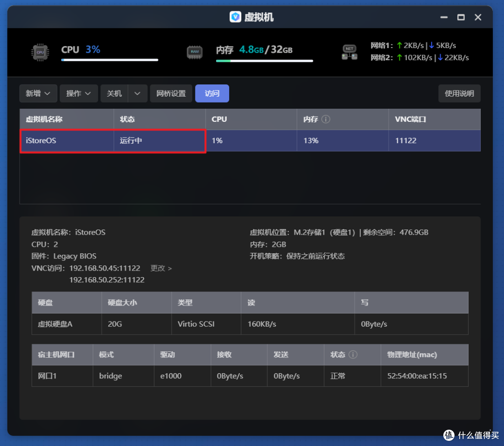
Task: Click the blue 访问 button
Action: 212,93
